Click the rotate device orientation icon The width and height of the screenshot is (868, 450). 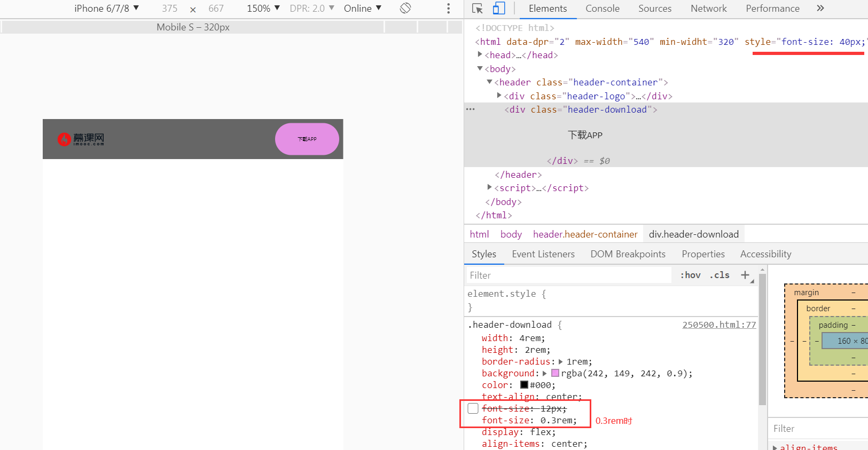point(405,8)
